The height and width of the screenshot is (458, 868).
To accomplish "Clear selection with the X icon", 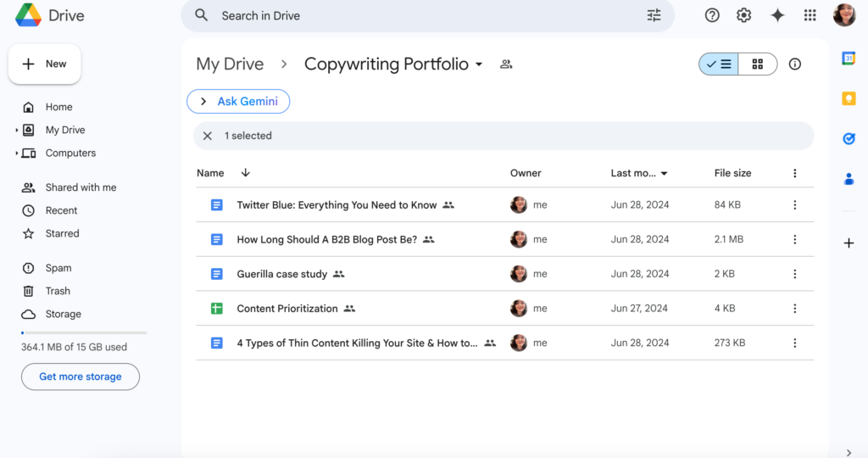I will tap(207, 136).
